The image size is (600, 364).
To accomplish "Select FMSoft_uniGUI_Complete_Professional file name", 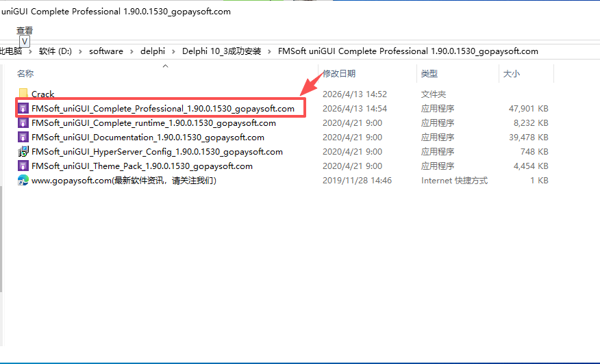I will (163, 109).
